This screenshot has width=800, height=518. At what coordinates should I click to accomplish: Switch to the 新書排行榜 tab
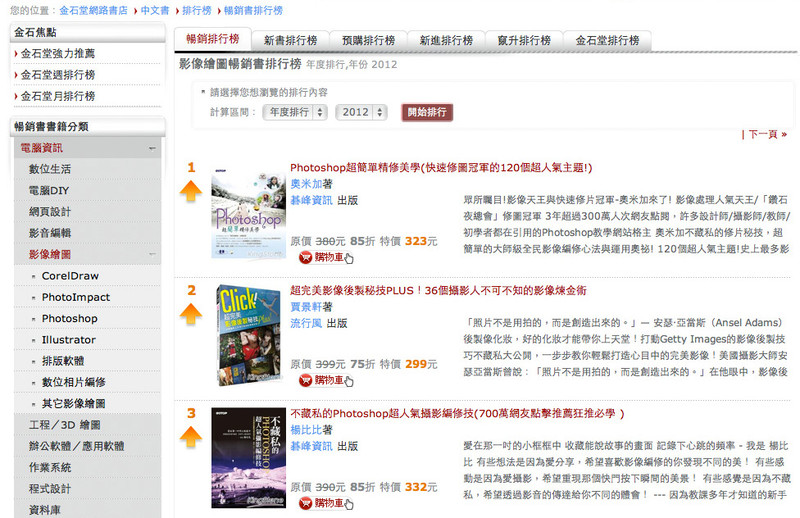tap(290, 40)
